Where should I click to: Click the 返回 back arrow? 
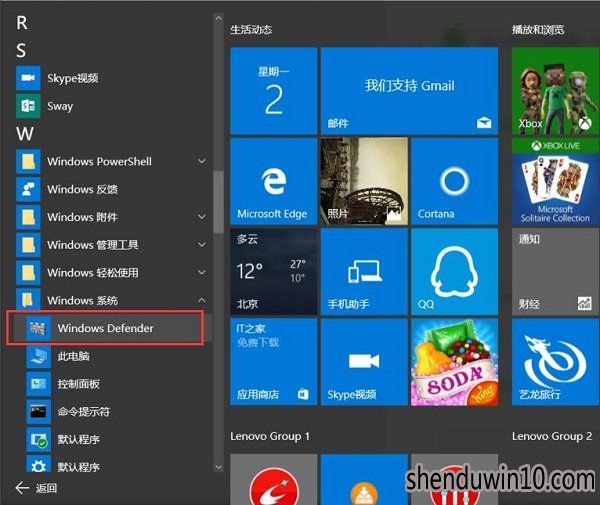(22, 488)
